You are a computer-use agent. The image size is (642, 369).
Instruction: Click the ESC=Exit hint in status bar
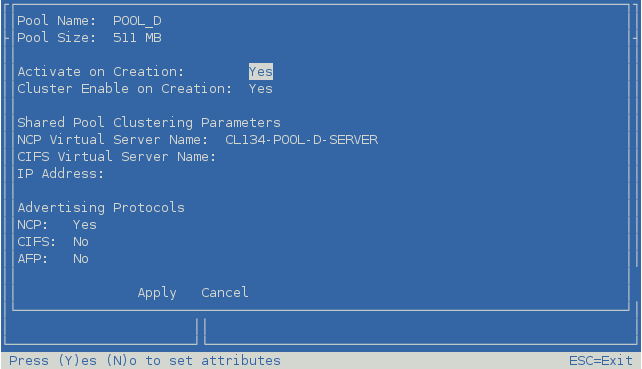(601, 360)
